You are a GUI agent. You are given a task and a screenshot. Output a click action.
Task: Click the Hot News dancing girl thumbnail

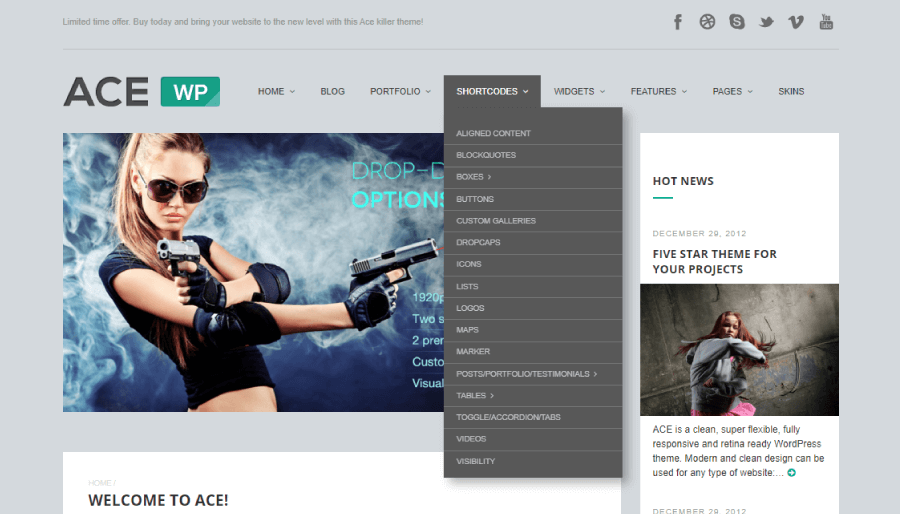coord(739,350)
